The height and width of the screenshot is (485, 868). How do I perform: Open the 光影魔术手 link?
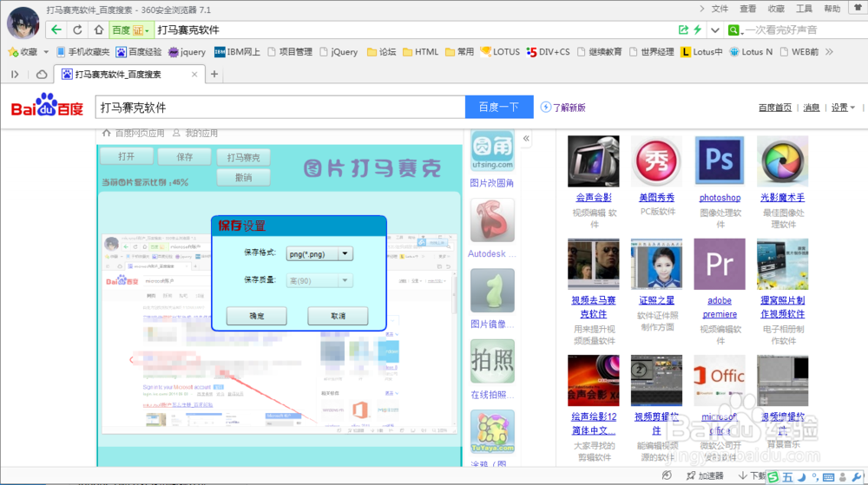[782, 198]
